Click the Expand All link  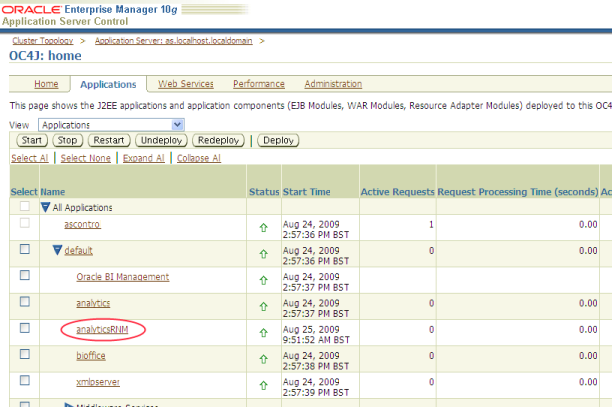coord(144,158)
